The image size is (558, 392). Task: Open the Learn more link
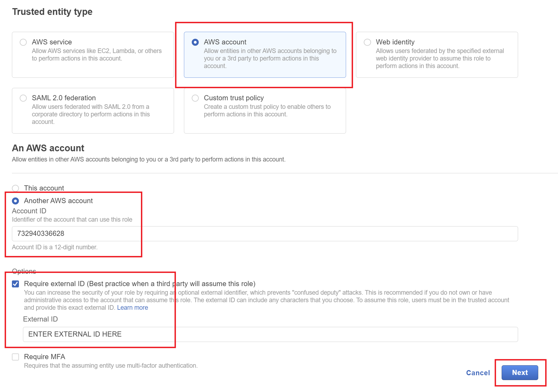[133, 308]
